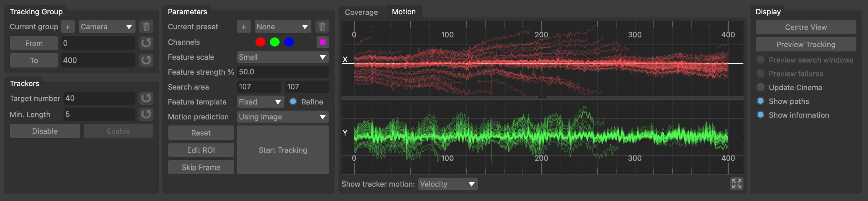Viewport: 868px width, 201px height.
Task: Open the Feature scale Small dropdown
Action: click(x=283, y=57)
